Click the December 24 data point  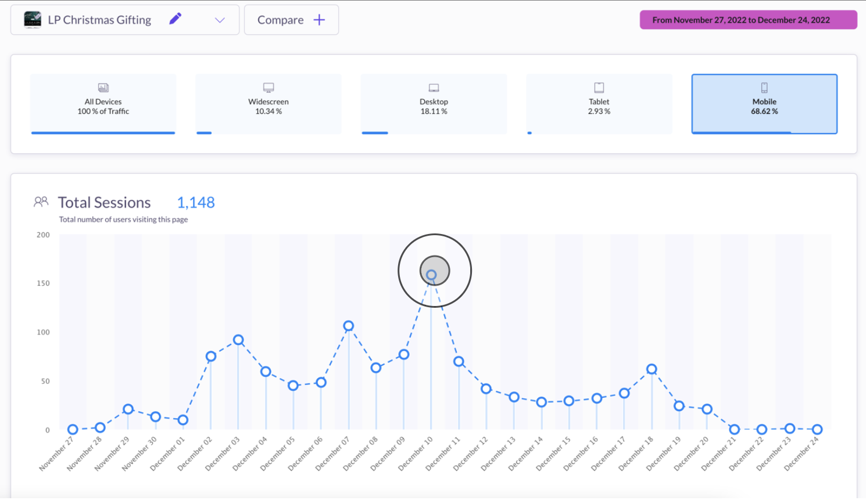click(817, 430)
